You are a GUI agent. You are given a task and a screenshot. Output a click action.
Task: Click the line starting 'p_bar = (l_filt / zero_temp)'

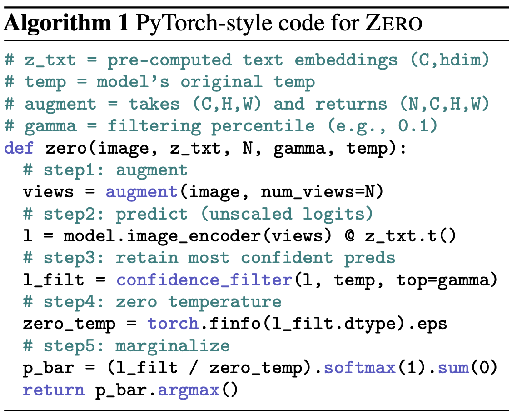pyautogui.click(x=260, y=368)
